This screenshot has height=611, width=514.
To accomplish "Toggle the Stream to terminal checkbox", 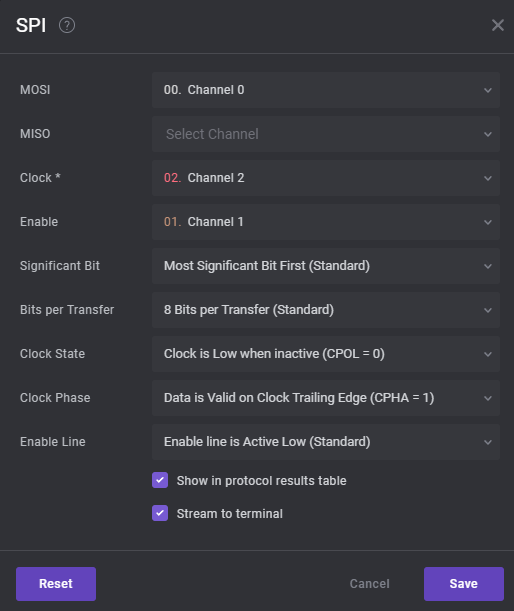I will tap(160, 513).
